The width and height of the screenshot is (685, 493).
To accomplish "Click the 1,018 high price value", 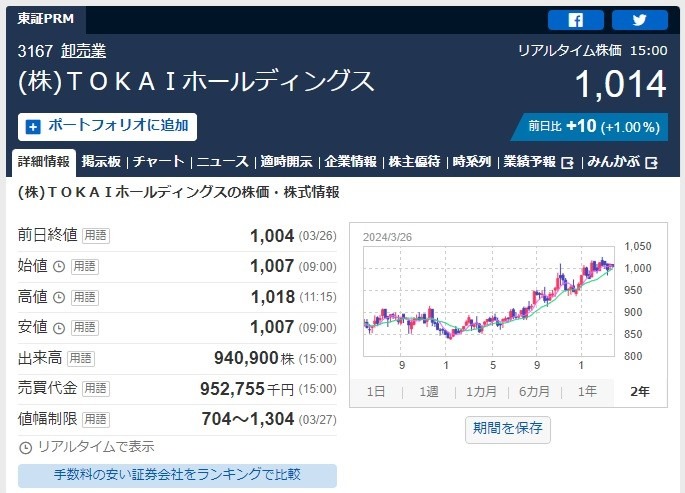I will pyautogui.click(x=273, y=297).
